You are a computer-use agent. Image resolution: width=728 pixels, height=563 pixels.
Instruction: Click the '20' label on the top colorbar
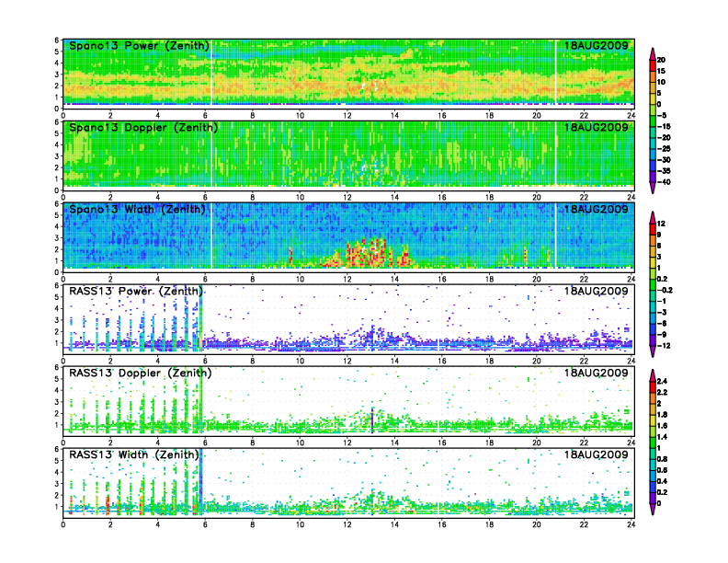tap(661, 60)
